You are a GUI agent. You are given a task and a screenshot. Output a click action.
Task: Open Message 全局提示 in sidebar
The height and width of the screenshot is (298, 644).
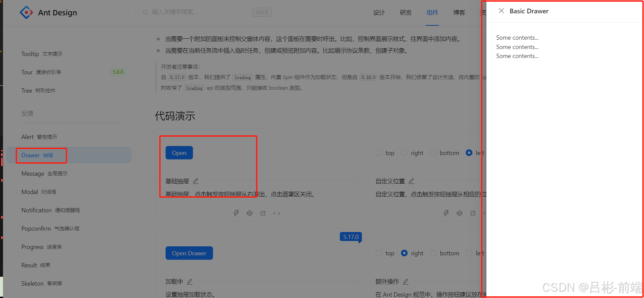(x=69, y=173)
